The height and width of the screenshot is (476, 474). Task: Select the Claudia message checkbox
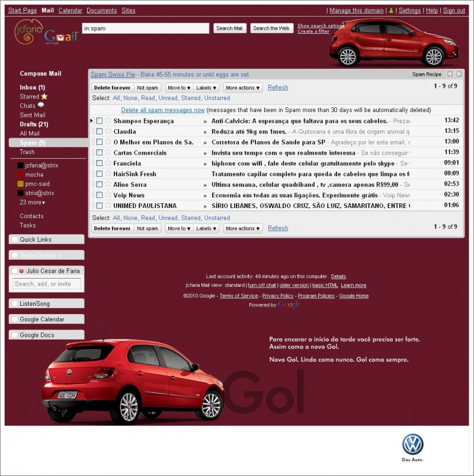99,132
